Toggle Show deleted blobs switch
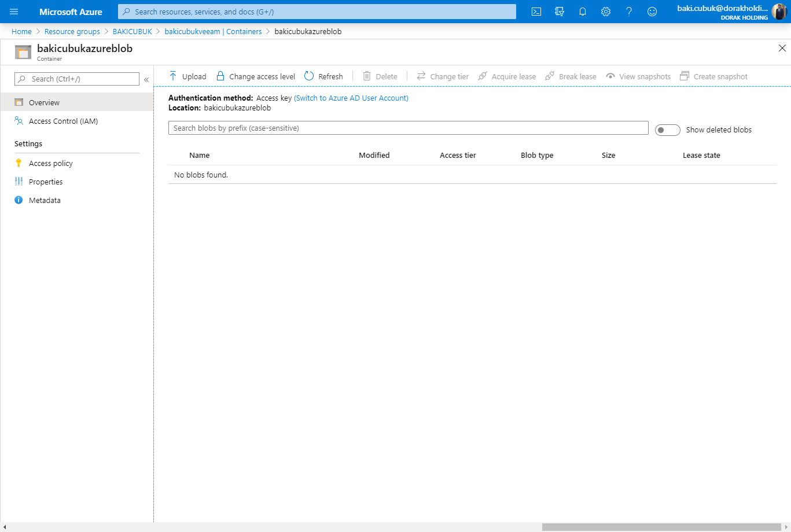 point(667,130)
